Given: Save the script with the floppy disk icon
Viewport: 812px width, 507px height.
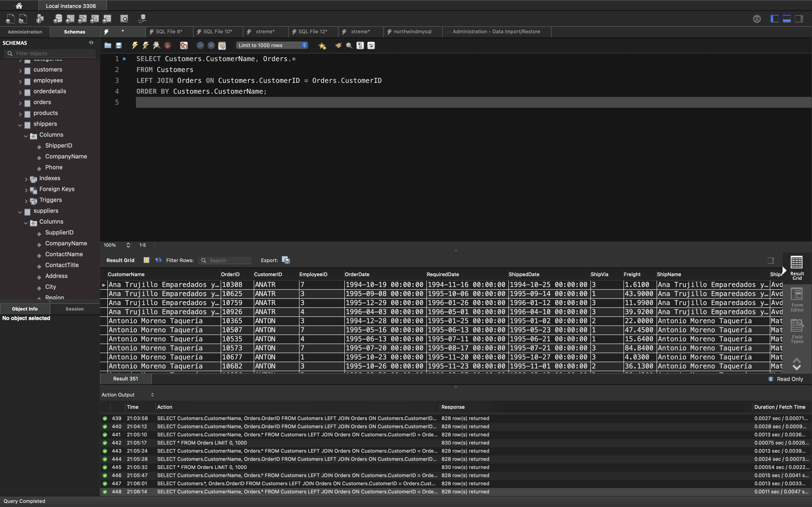Looking at the screenshot, I should pyautogui.click(x=119, y=45).
